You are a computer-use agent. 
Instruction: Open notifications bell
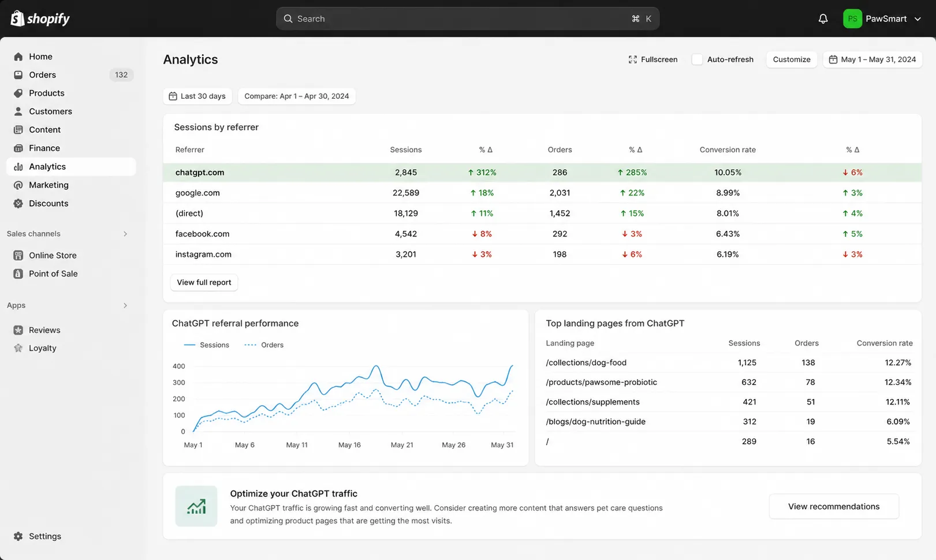click(x=823, y=18)
